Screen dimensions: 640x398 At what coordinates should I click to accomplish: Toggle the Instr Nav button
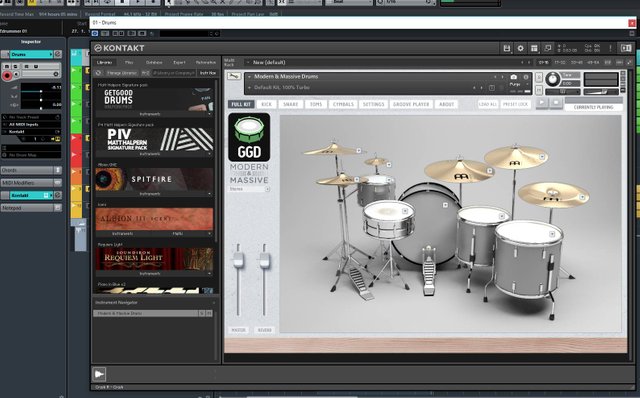click(x=207, y=73)
